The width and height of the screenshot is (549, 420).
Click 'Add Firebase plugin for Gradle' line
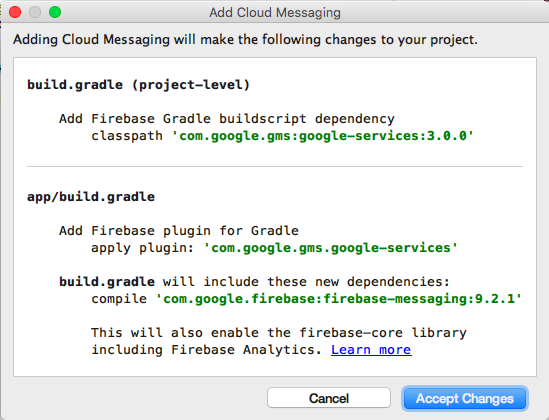point(179,231)
